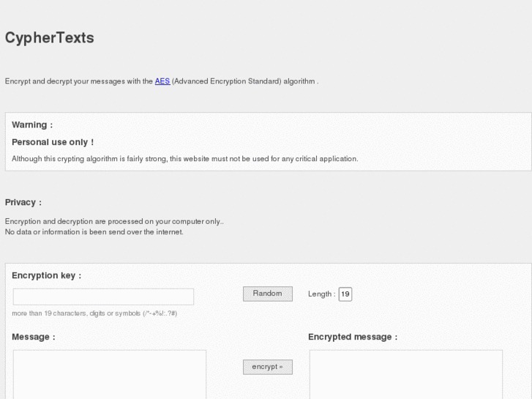Click the Privacy heading
This screenshot has height=399, width=532.
pos(23,202)
